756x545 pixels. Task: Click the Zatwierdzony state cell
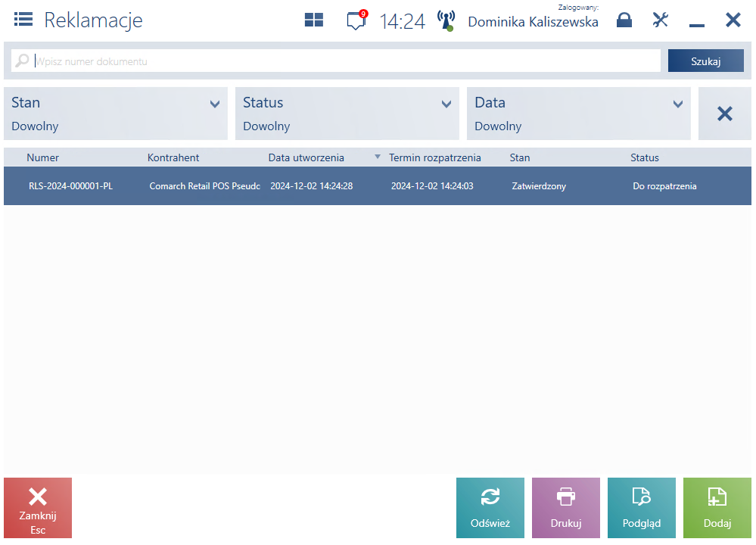click(x=539, y=186)
